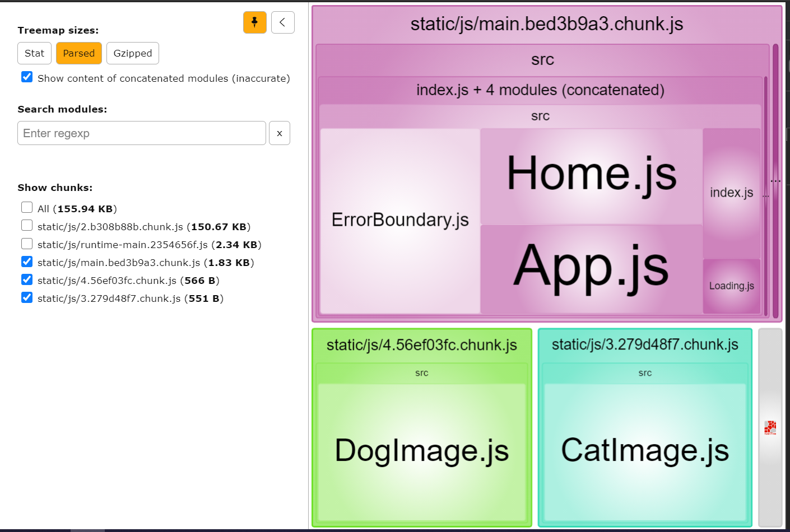Check static/js/2.b308b88b.chunk.js chunk
The image size is (790, 532).
click(x=26, y=225)
